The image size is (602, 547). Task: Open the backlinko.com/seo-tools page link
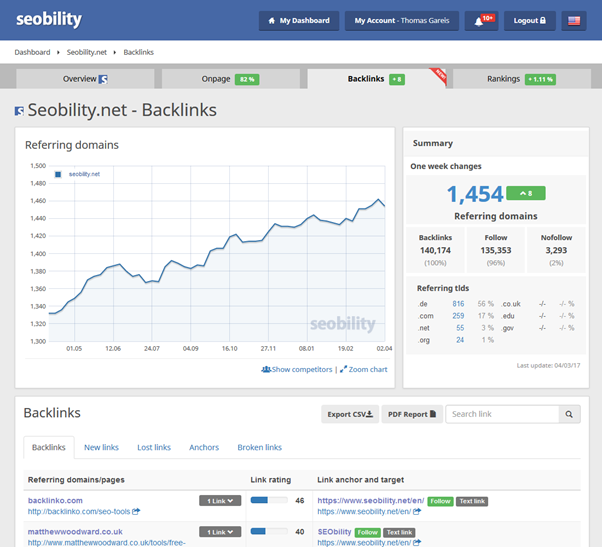79,512
